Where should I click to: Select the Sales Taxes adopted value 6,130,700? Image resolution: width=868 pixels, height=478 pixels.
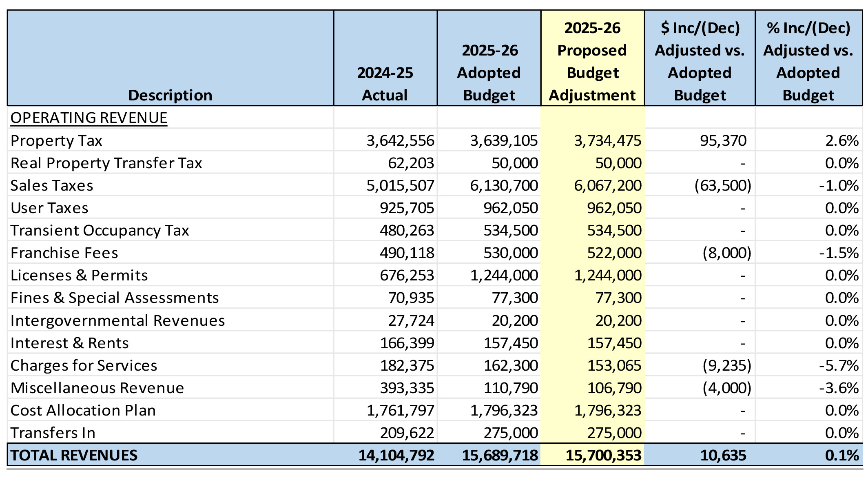(504, 186)
